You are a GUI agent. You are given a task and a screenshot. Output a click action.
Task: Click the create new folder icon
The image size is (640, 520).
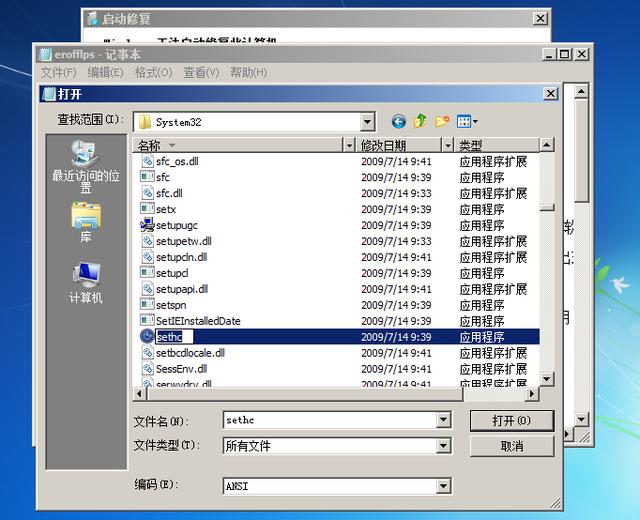pos(441,122)
